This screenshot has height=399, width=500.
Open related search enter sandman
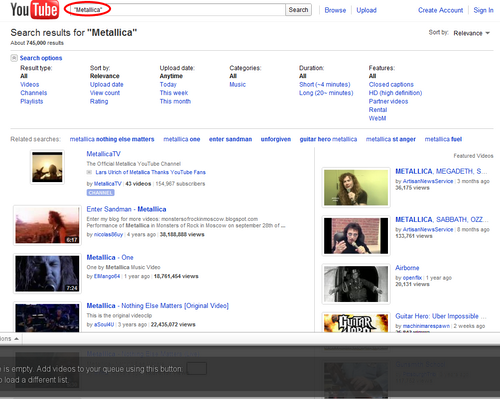(x=230, y=139)
